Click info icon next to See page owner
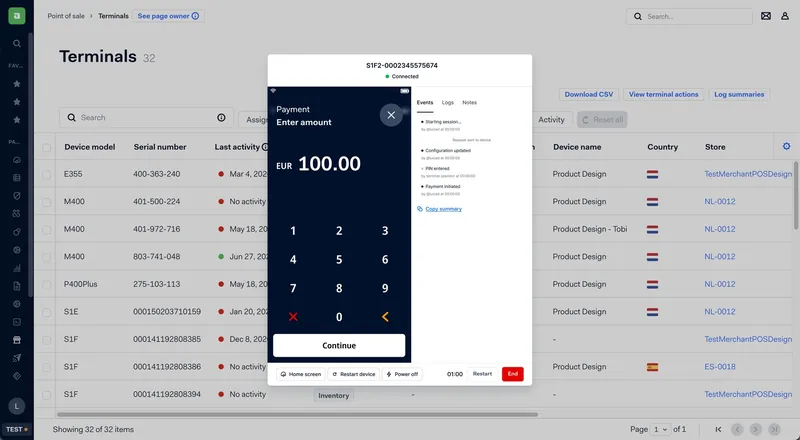Image resolution: width=800 pixels, height=440 pixels. [x=195, y=16]
